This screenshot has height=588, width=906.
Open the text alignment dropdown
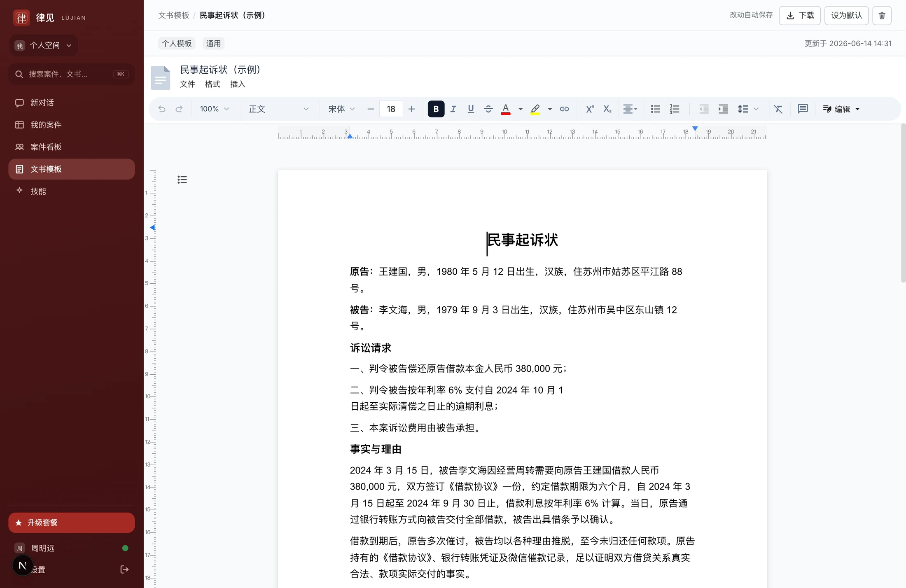(630, 109)
